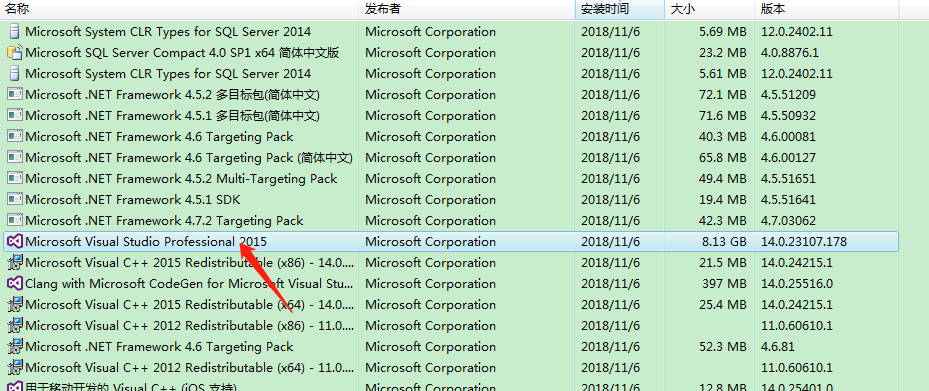This screenshot has height=391, width=929.
Task: Click version 4.6.00127 cell
Action: (x=789, y=158)
